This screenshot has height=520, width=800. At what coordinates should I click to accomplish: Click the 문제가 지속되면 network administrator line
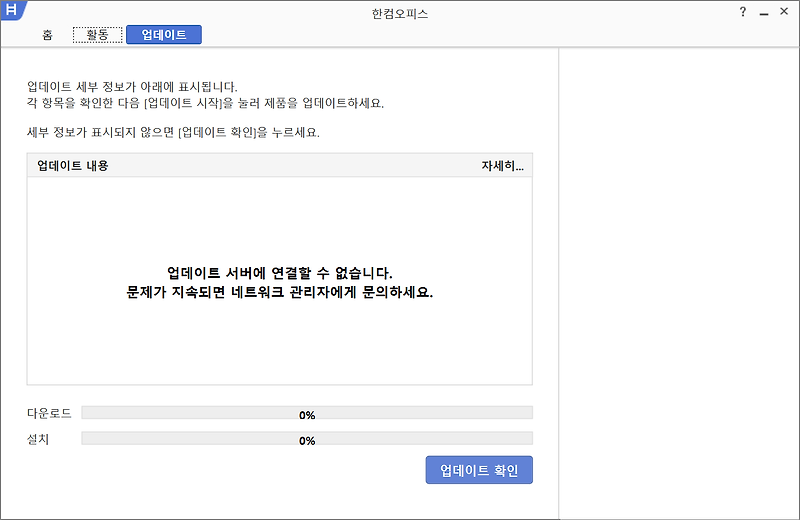point(280,292)
